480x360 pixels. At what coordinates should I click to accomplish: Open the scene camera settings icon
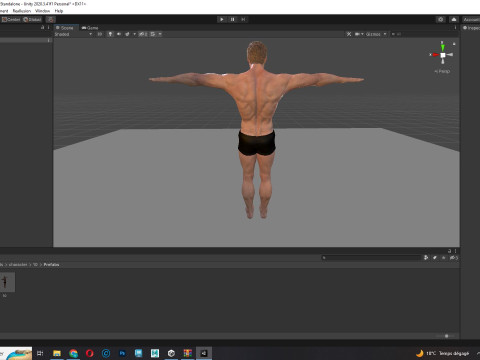[x=357, y=34]
